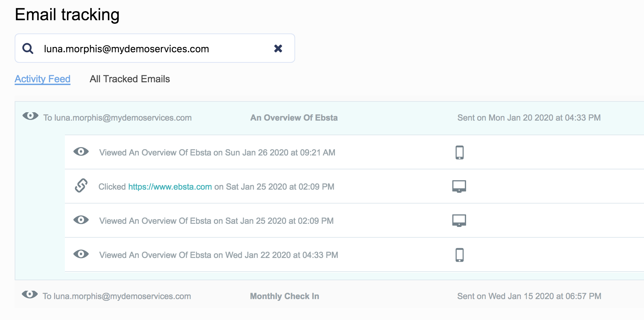The width and height of the screenshot is (644, 320).
Task: Click the search magnifier icon
Action: coord(28,48)
